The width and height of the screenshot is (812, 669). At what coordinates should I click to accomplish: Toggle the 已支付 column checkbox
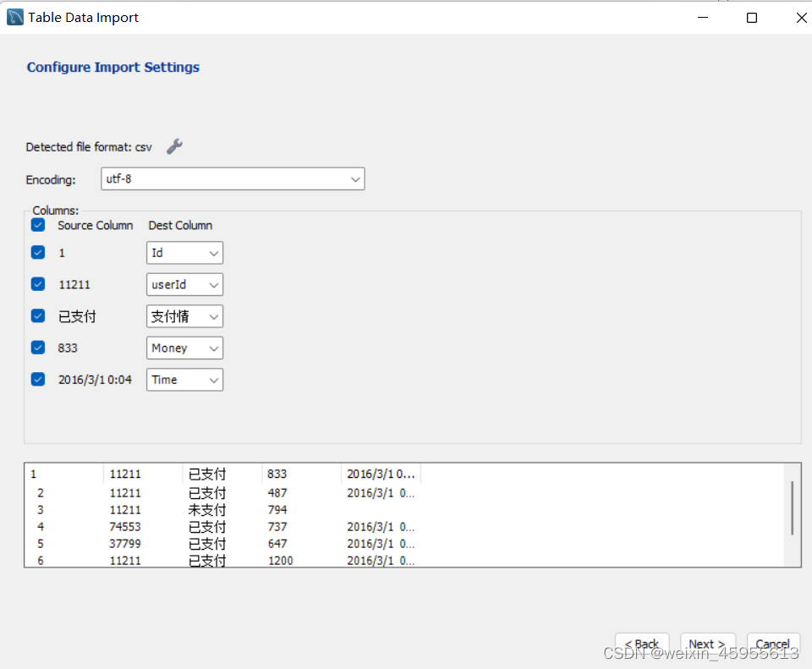37,315
